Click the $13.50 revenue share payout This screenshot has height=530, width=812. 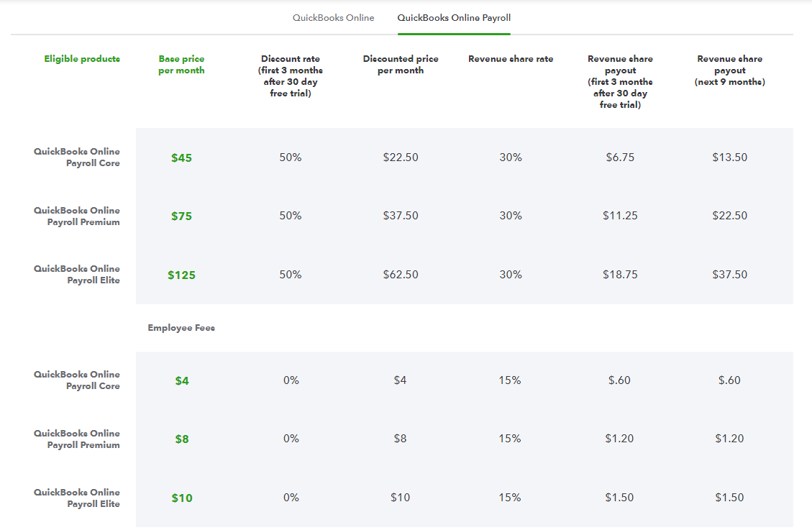coord(729,157)
